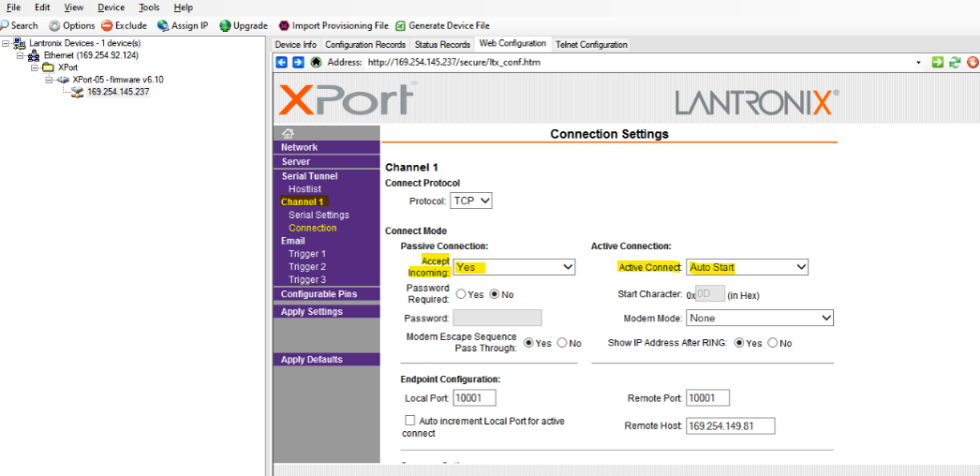The height and width of the screenshot is (476, 980).
Task: Click the Search toolbar button
Action: pos(20,25)
